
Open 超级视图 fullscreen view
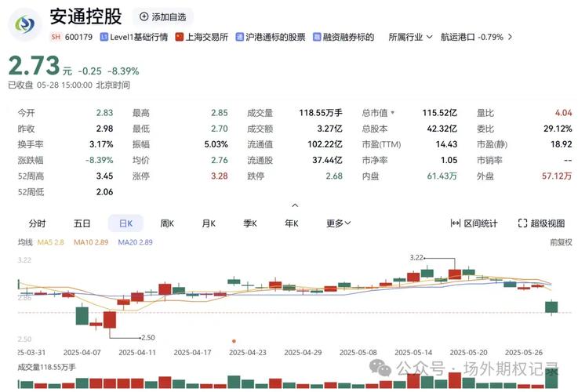(540, 223)
